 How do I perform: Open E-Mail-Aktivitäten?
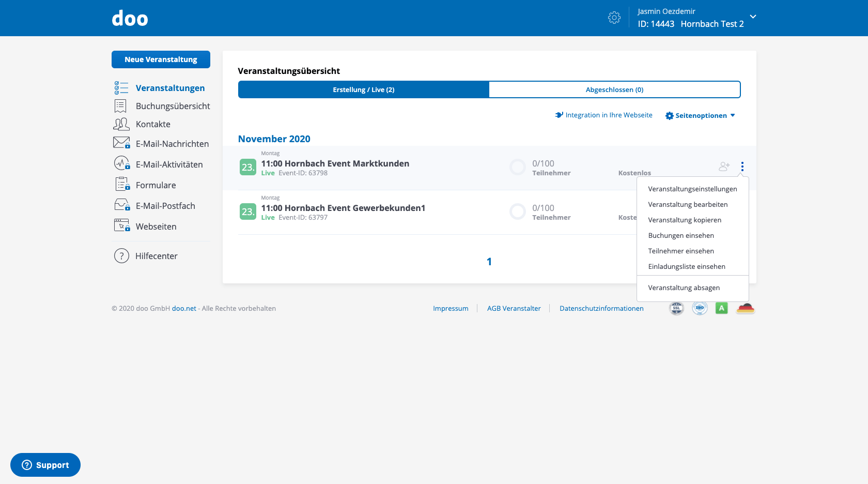pyautogui.click(x=169, y=164)
